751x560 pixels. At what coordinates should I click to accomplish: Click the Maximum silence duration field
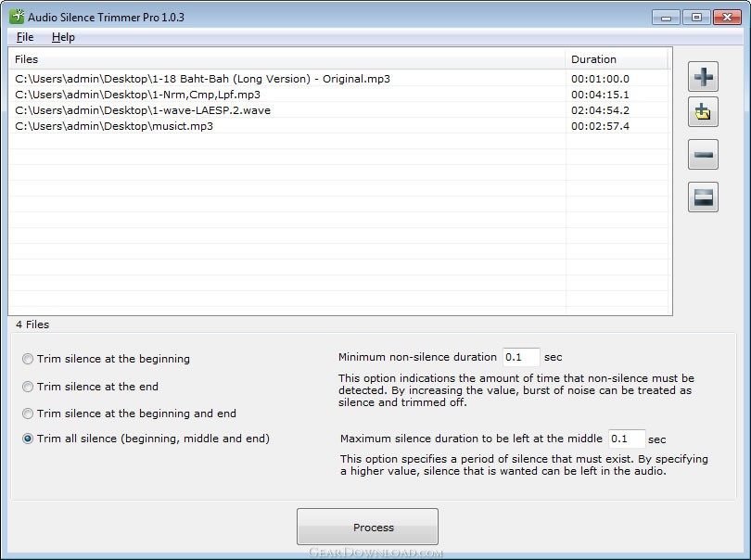[627, 439]
